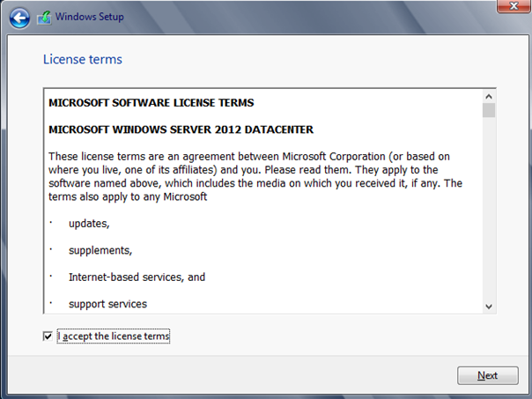This screenshot has height=399, width=532.
Task: Click Next to continue setup
Action: 488,375
